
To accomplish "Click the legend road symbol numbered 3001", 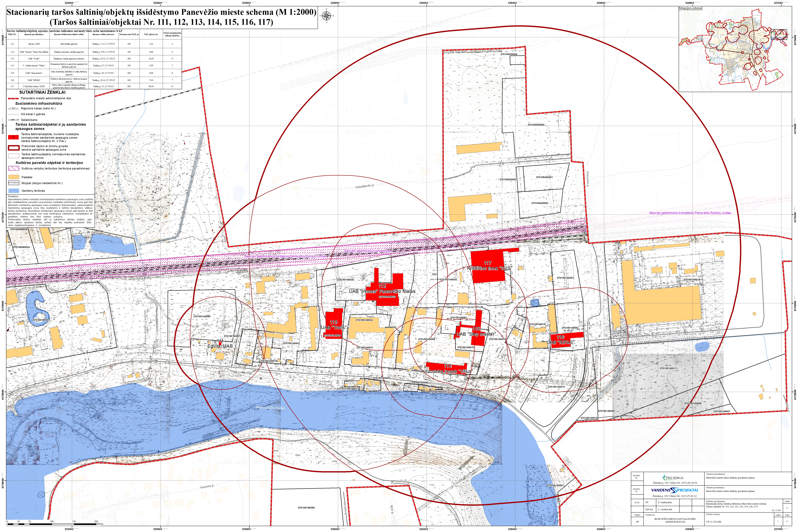I will point(14,109).
